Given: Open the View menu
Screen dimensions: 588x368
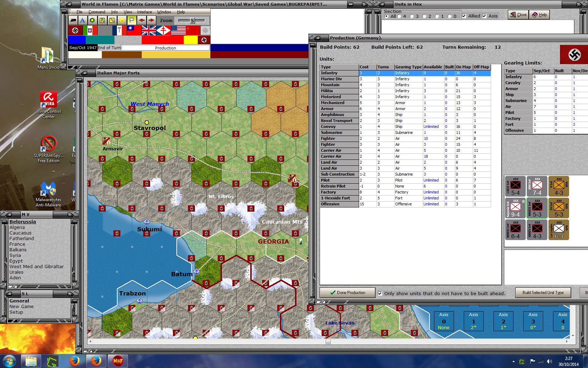Looking at the screenshot, I should point(128,12).
